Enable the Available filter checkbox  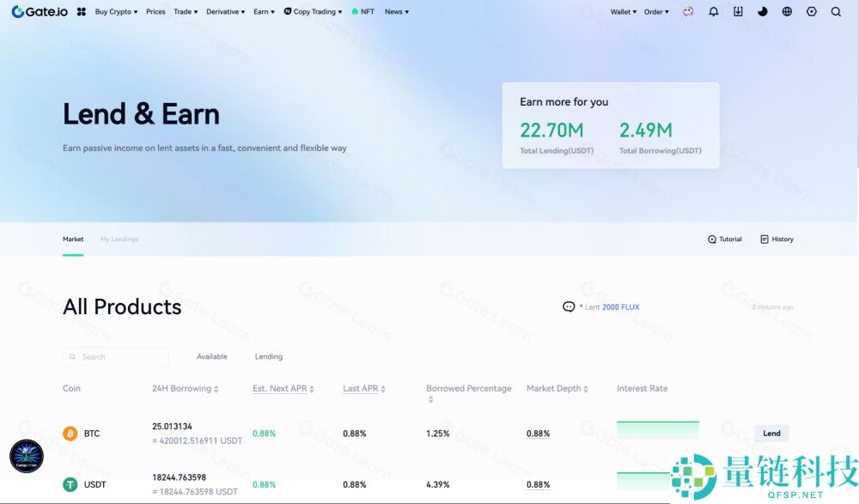188,356
